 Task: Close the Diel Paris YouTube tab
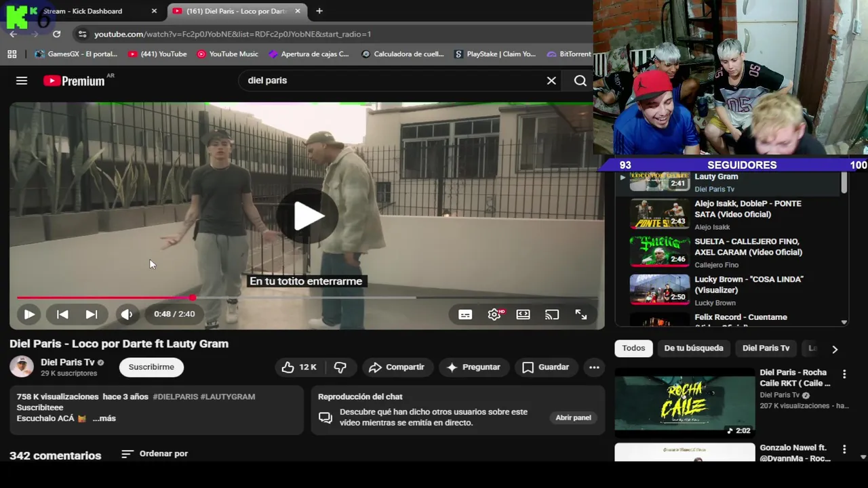[297, 11]
